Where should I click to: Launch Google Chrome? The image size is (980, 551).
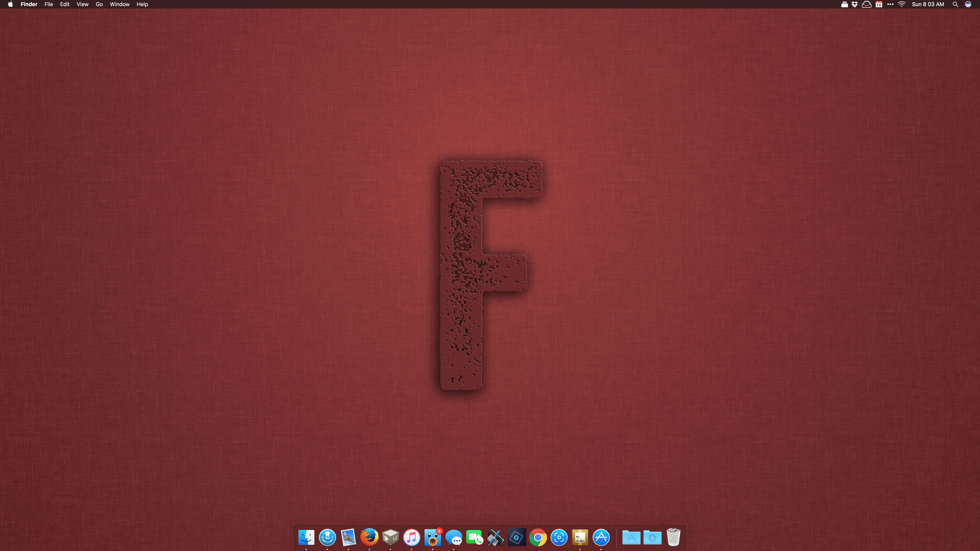pyautogui.click(x=538, y=537)
